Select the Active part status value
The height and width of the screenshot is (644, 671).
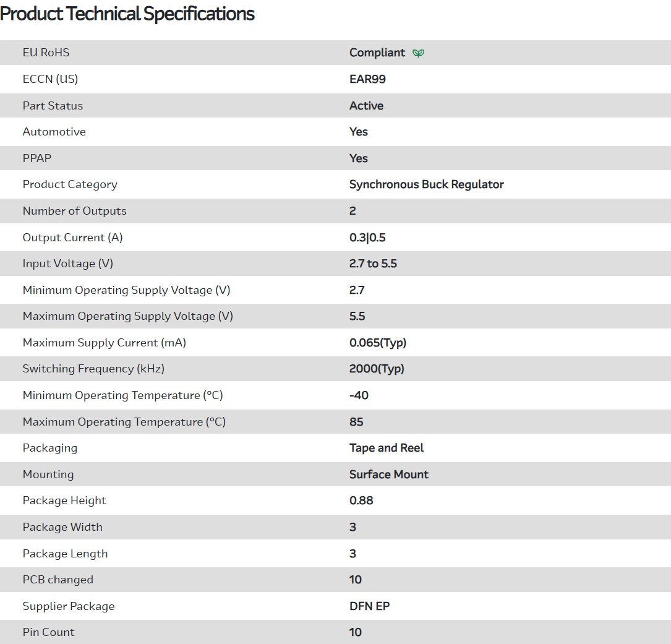point(366,106)
